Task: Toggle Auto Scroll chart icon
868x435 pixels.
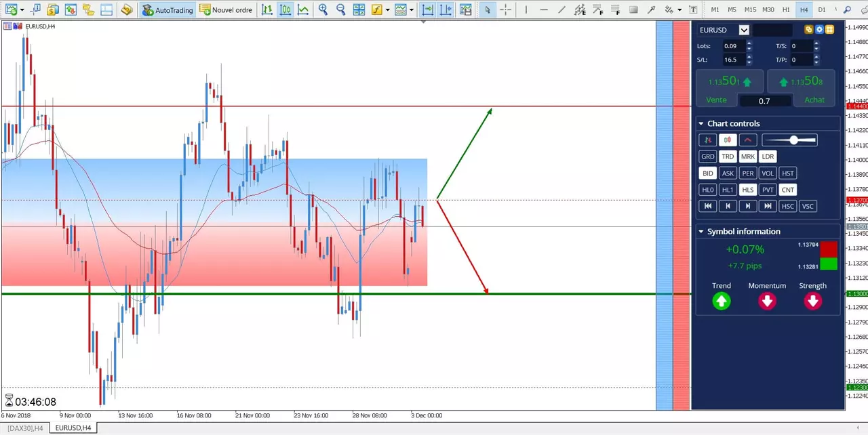Action: (x=428, y=9)
